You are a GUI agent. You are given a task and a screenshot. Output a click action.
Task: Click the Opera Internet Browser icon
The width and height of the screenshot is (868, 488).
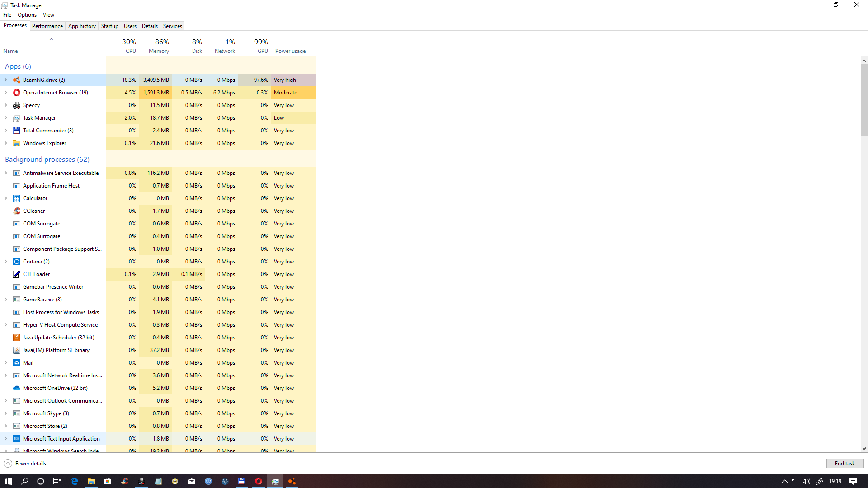[17, 93]
